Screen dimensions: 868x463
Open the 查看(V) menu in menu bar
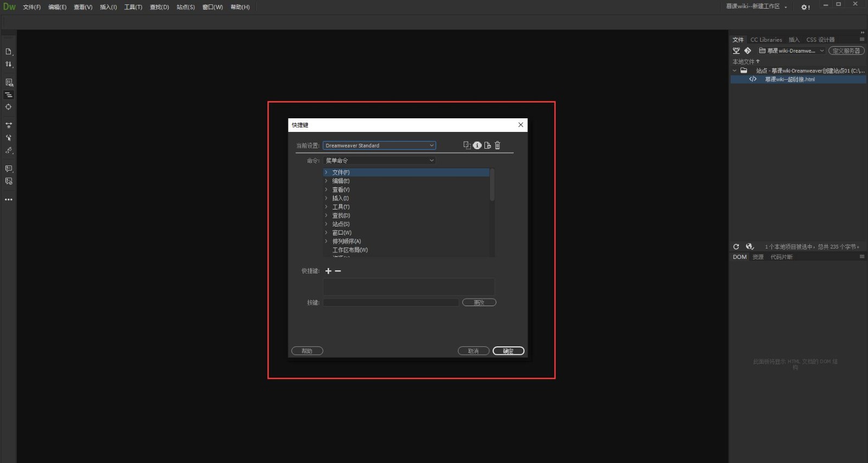(x=83, y=7)
